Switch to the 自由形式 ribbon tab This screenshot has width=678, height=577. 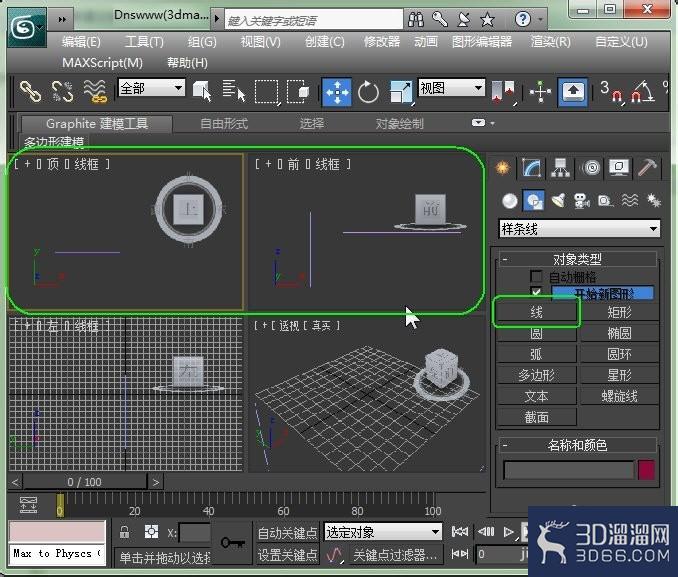point(224,124)
